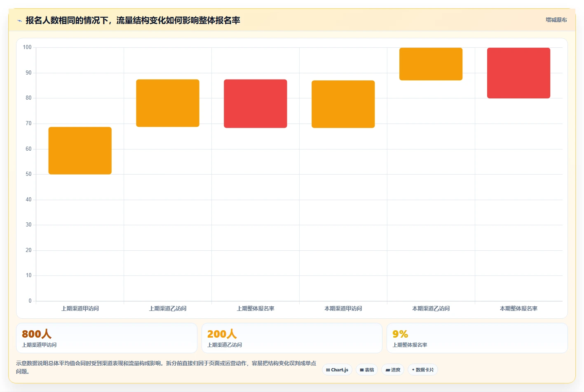Click the 上期整体报名率 x-axis label
The height and width of the screenshot is (392, 584).
(256, 308)
